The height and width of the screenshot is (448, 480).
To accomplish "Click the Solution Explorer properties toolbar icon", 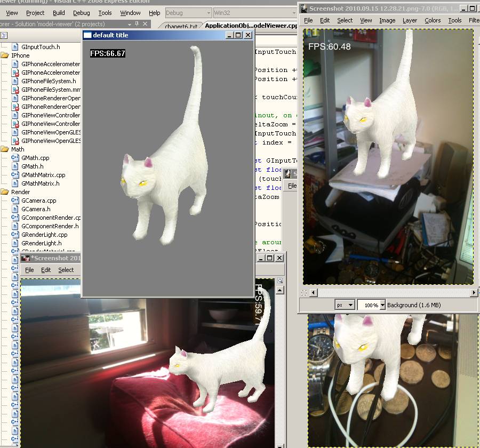I will pyautogui.click(x=4, y=36).
